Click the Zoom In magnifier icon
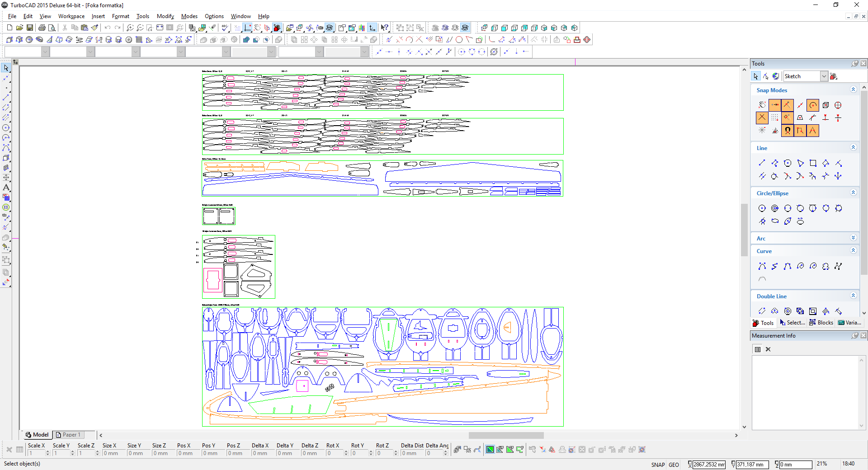Image resolution: width=868 pixels, height=470 pixels. pos(130,28)
